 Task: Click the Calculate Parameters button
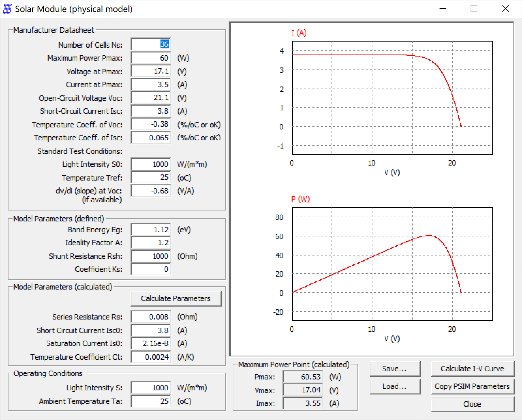pos(176,298)
